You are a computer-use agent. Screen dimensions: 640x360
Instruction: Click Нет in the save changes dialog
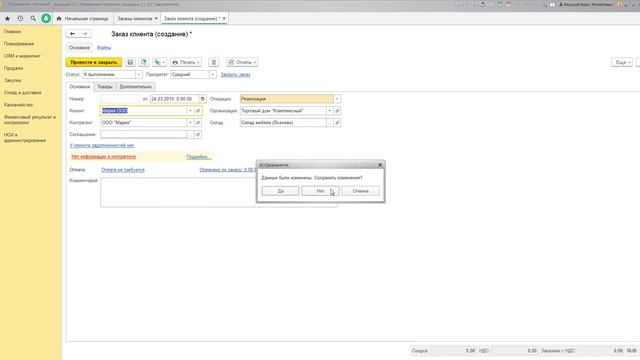point(320,191)
